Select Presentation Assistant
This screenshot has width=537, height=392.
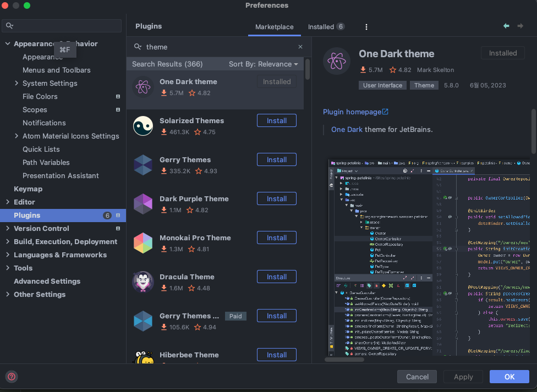pyautogui.click(x=61, y=175)
